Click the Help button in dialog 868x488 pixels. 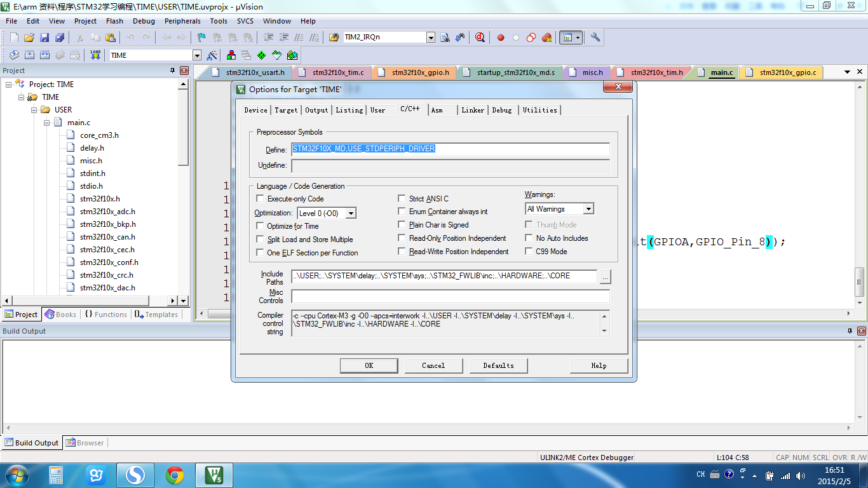tap(599, 365)
